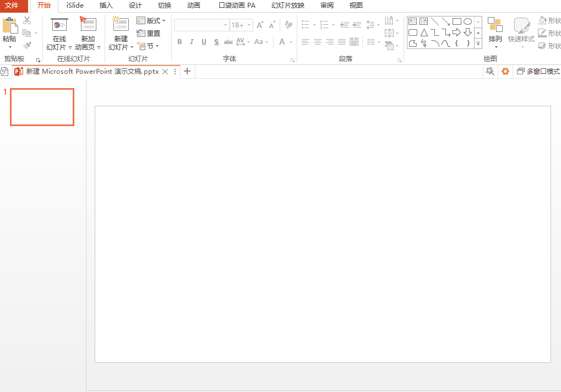Click the Increase Indent icon
The height and width of the screenshot is (392, 561).
point(357,25)
